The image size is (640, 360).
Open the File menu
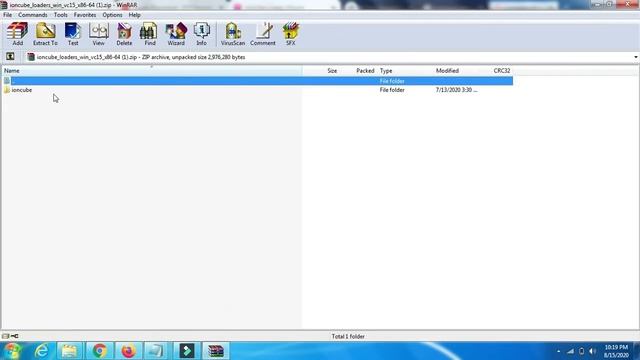click(x=7, y=15)
